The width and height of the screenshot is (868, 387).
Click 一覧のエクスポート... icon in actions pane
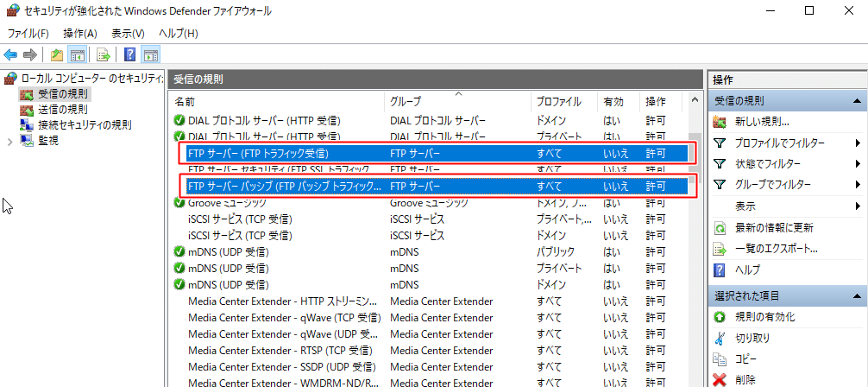[720, 249]
